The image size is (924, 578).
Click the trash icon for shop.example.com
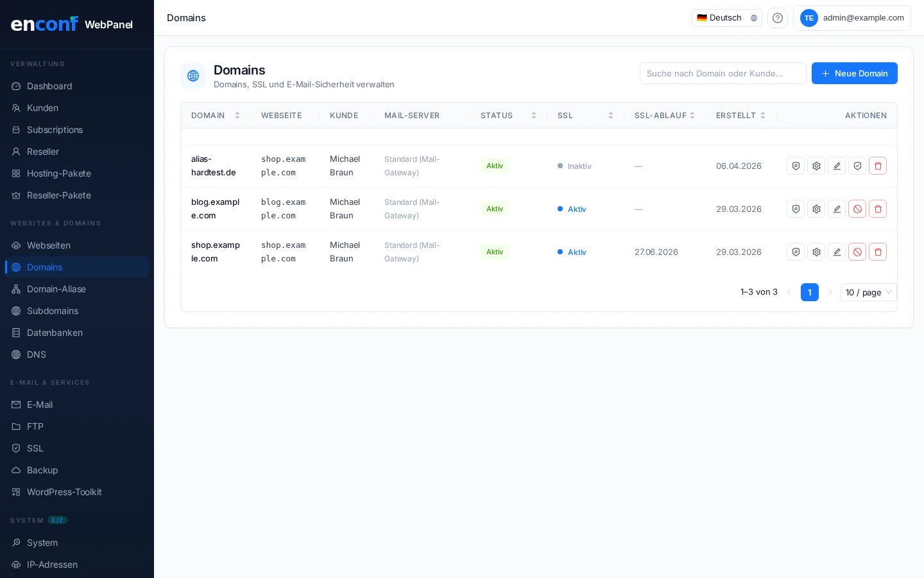pos(877,252)
